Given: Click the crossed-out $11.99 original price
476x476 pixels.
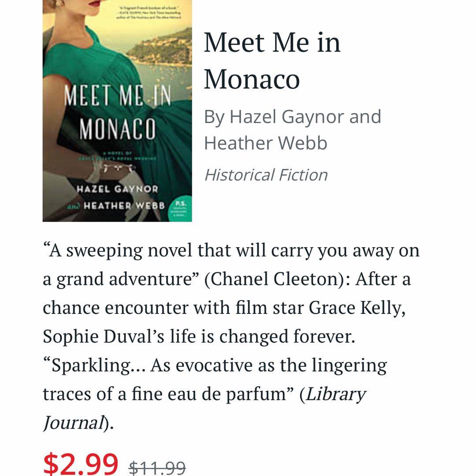Looking at the screenshot, I should point(157,467).
